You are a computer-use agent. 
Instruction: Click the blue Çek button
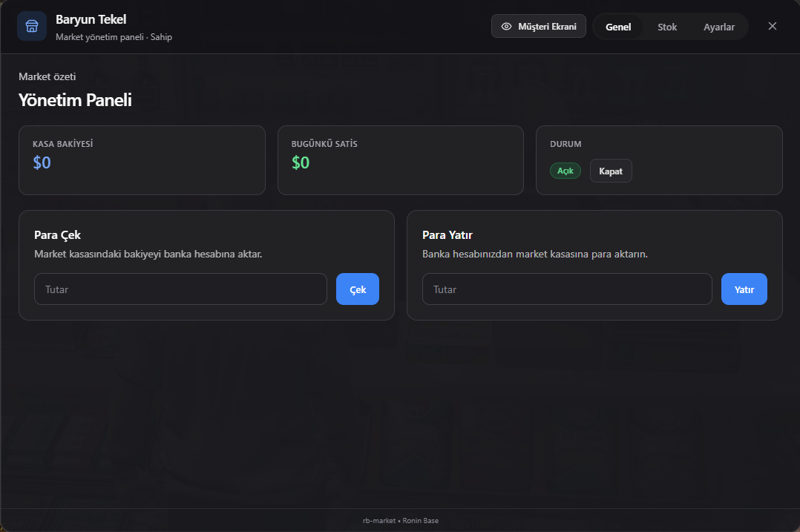pos(358,289)
